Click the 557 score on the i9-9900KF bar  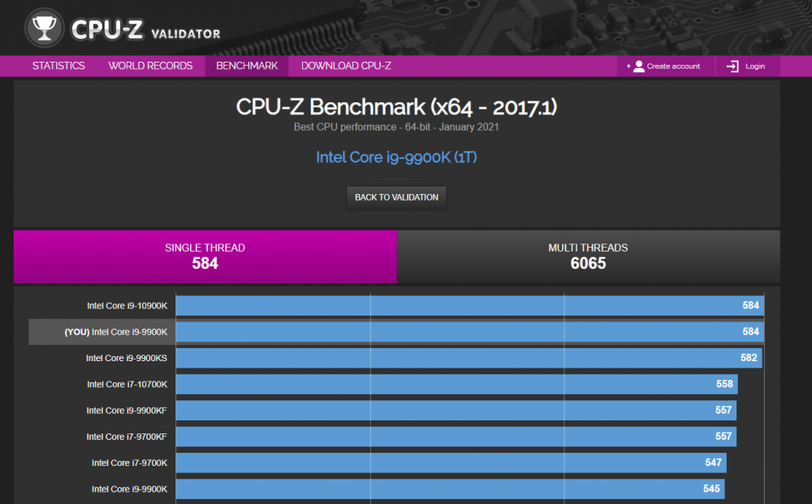click(x=723, y=410)
